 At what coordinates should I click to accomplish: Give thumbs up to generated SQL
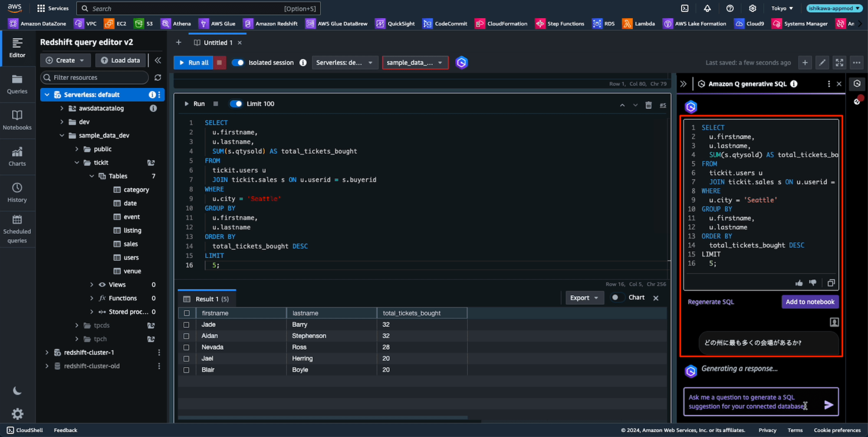pyautogui.click(x=799, y=283)
